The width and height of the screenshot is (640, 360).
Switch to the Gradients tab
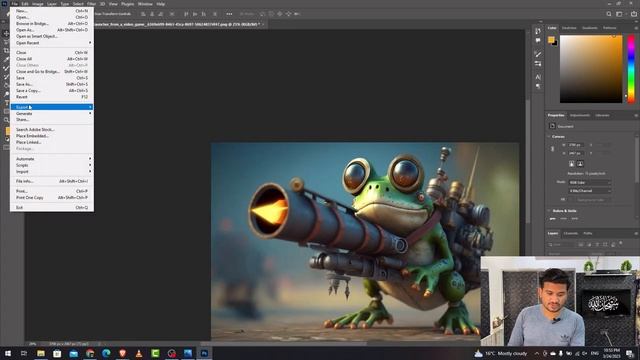pos(589,28)
